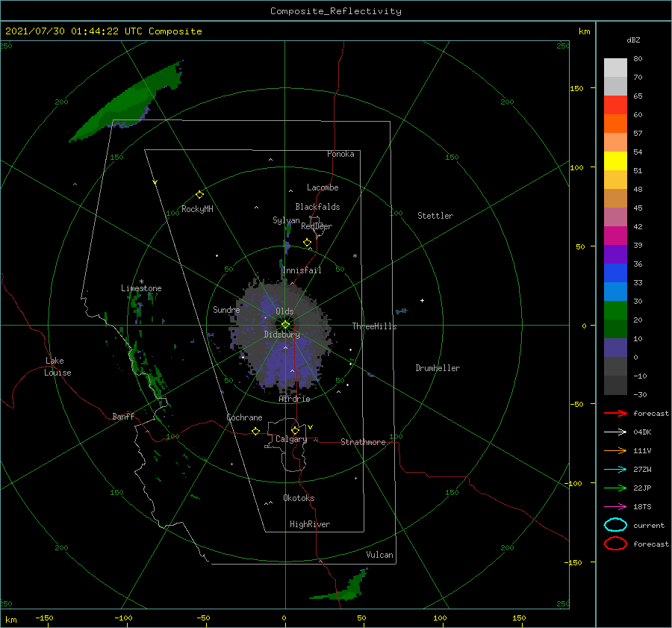This screenshot has height=628, width=672.
Task: Click the yellow diamond marker near RockyMH
Action: (199, 195)
